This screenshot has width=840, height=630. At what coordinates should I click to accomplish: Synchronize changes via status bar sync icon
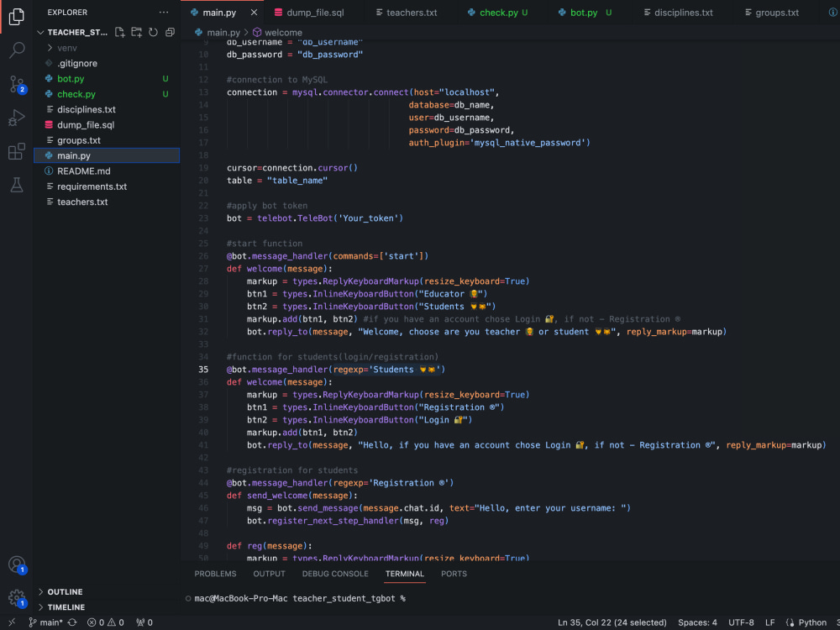click(x=72, y=622)
